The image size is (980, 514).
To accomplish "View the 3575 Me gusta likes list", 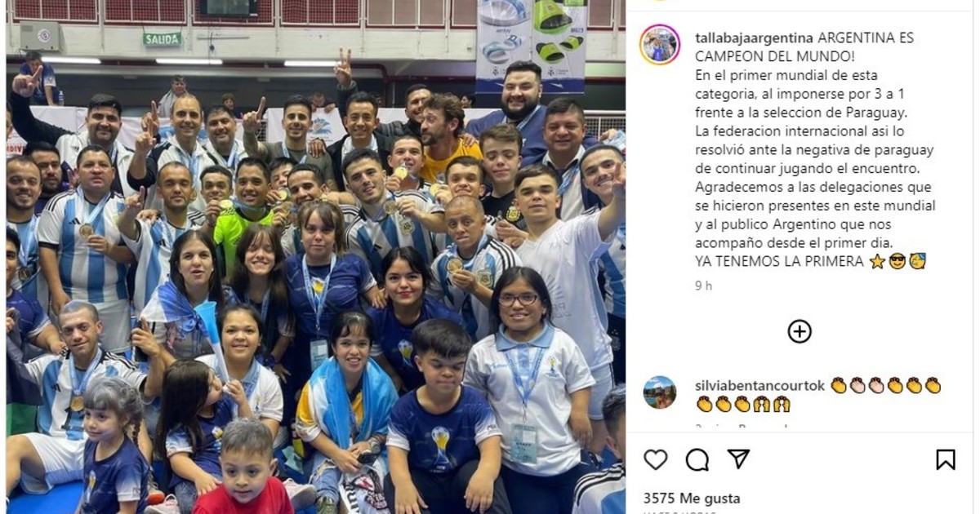I will pos(692,498).
